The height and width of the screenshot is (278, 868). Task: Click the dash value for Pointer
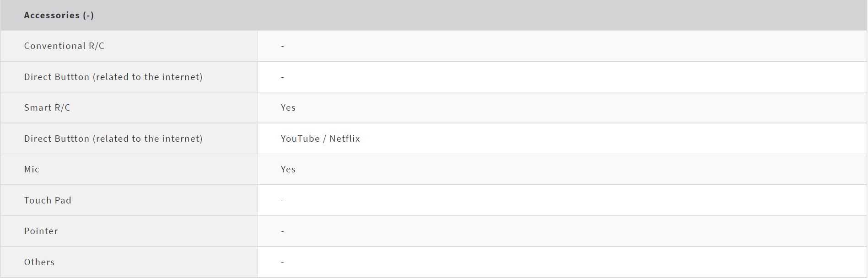(x=282, y=231)
